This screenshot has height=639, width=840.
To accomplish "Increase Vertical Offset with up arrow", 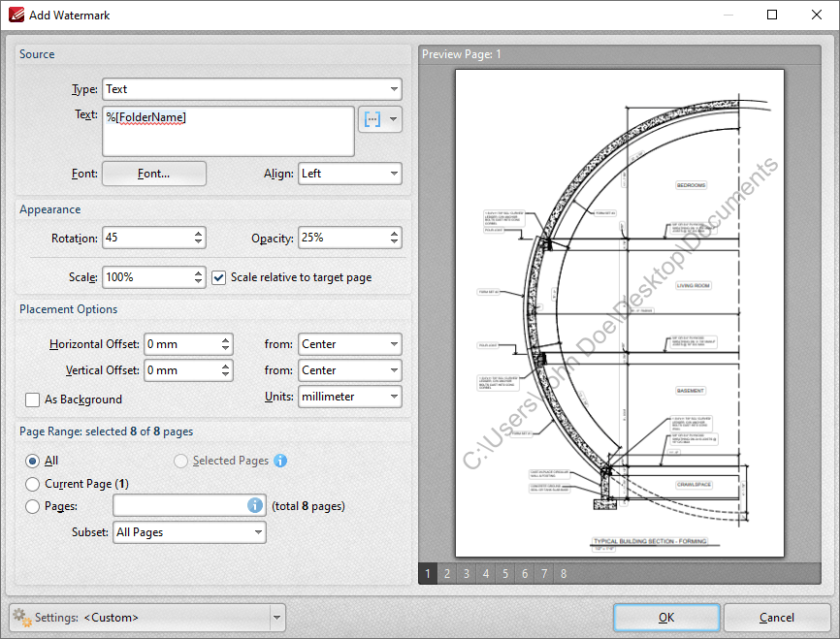I will pos(226,366).
